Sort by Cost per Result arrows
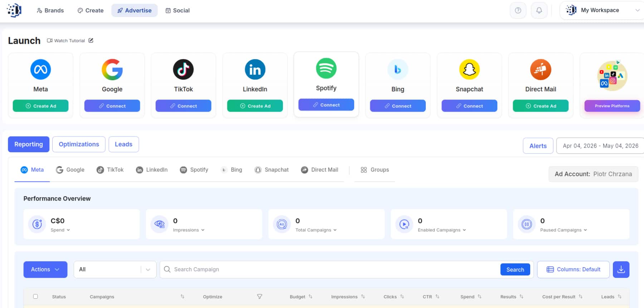Viewport: 644px width, 308px height. click(x=580, y=297)
